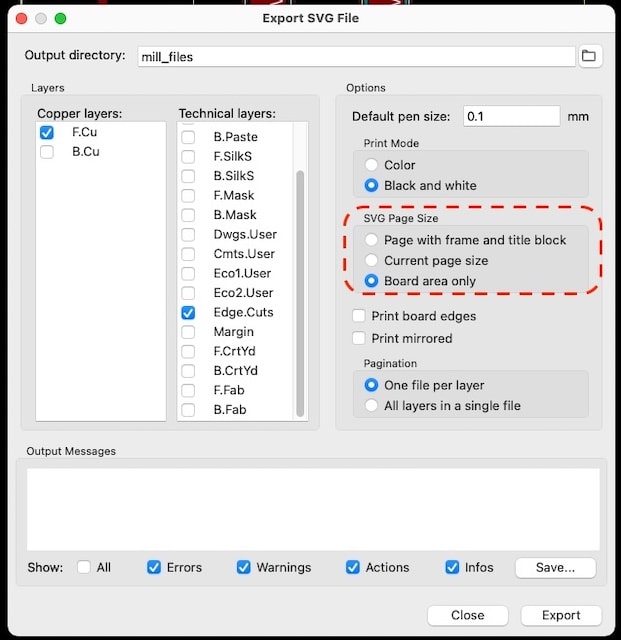Select All layers in a single file

[371, 406]
